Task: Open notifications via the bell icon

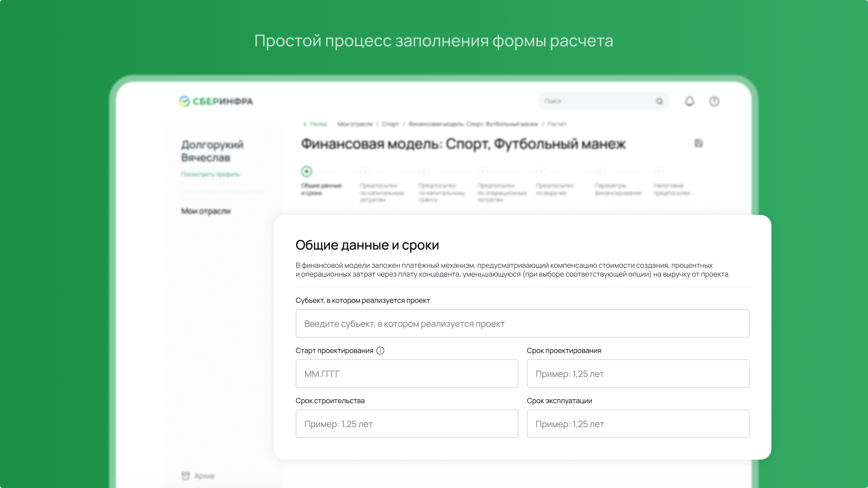Action: (x=689, y=101)
